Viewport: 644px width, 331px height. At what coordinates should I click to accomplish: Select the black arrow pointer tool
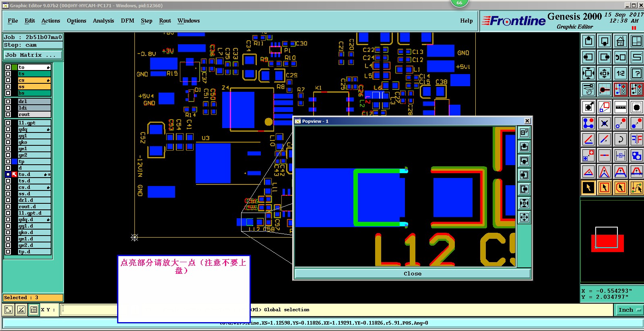[588, 188]
